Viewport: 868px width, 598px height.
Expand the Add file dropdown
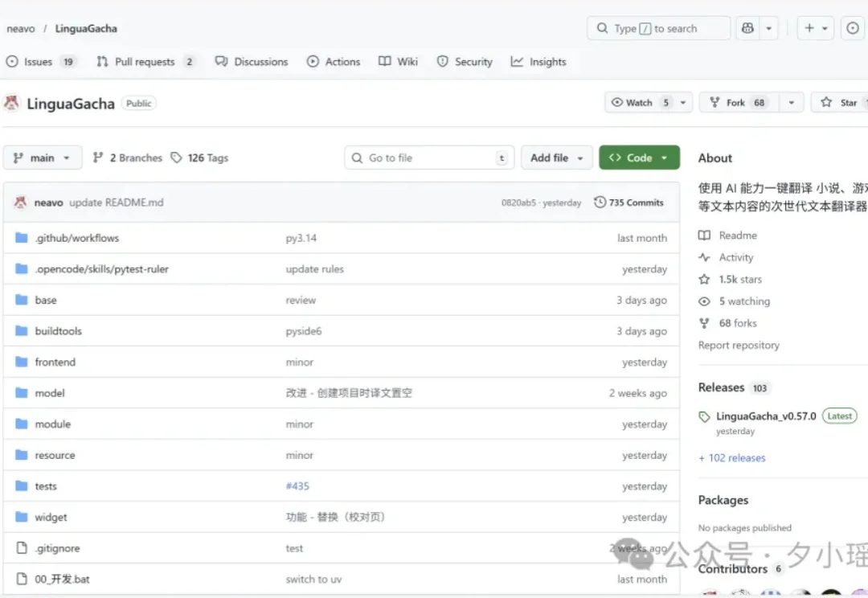[556, 158]
